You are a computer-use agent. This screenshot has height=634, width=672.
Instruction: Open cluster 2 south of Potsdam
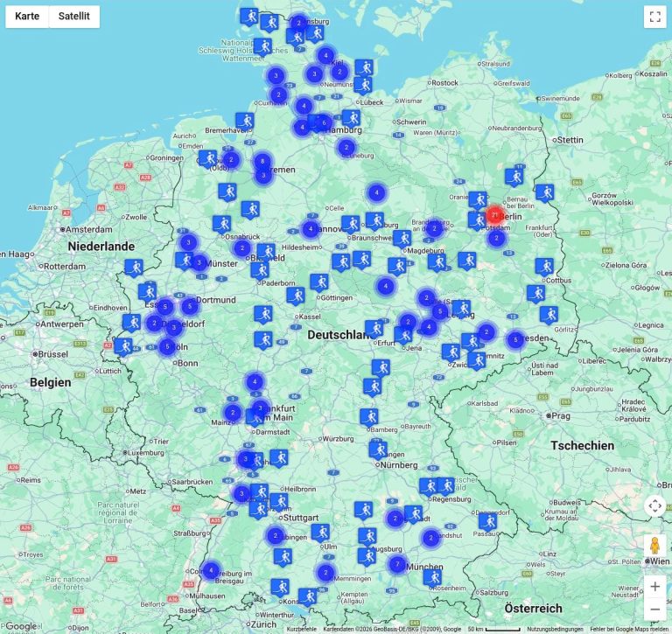coord(497,238)
